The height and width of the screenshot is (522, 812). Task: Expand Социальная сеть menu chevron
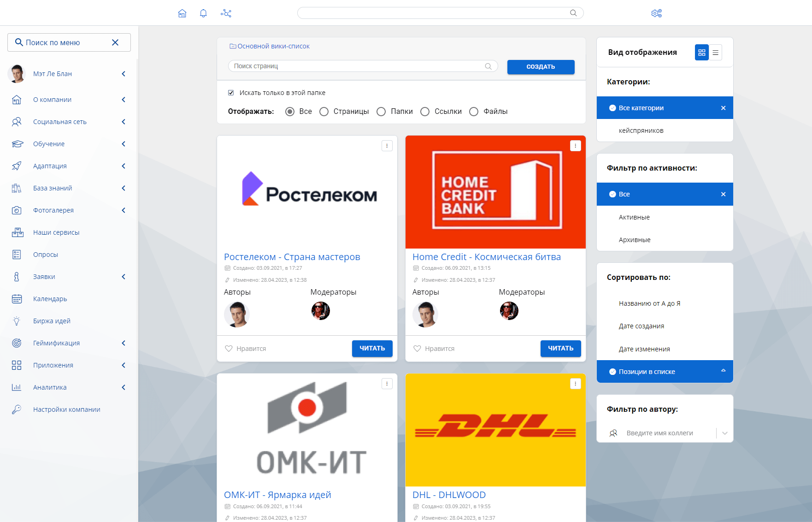(124, 122)
